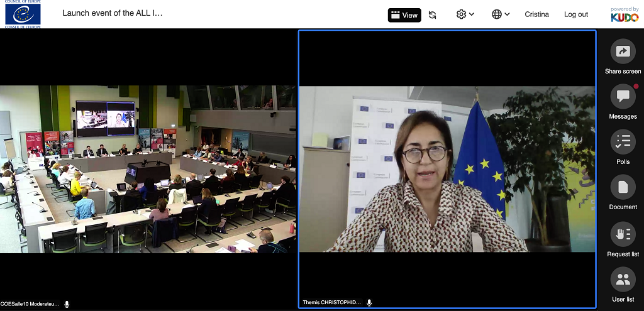The image size is (644, 311).
Task: Open the Polls panel
Action: (623, 141)
